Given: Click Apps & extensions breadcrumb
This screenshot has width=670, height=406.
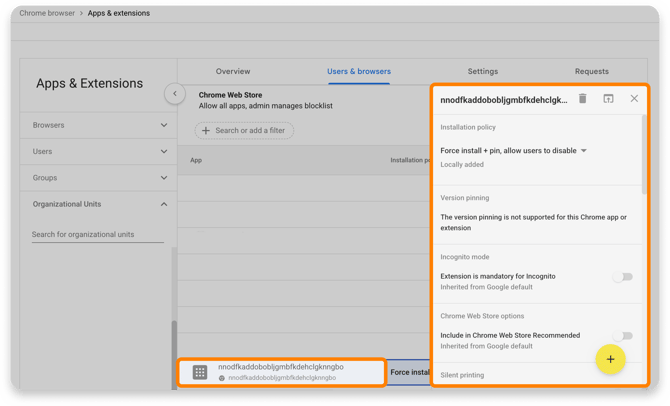Looking at the screenshot, I should 119,13.
